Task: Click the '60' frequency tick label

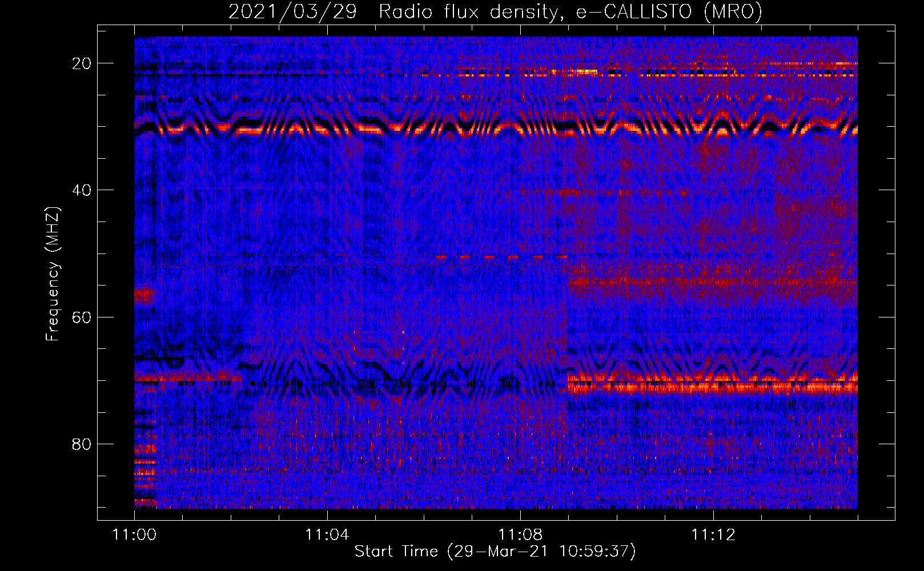Action: click(82, 317)
